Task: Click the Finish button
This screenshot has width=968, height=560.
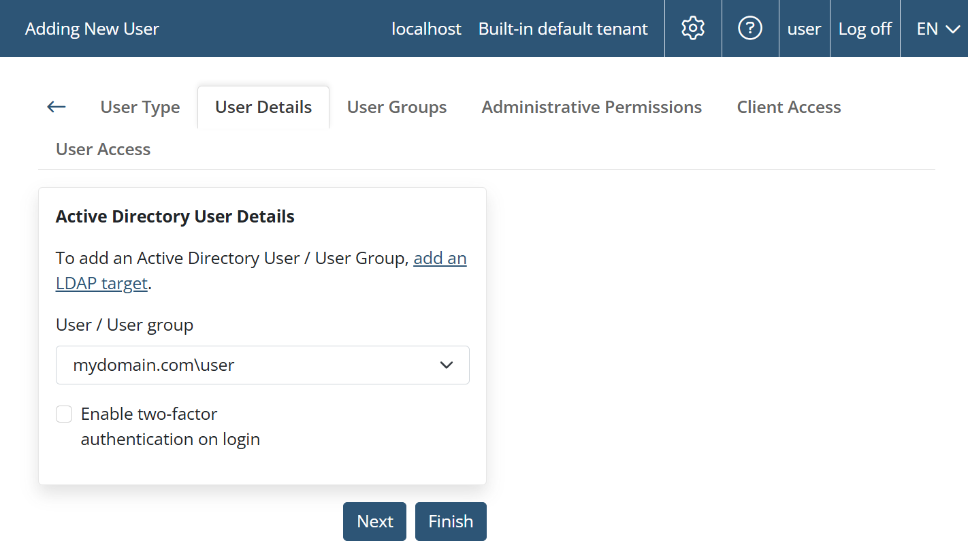Action: tap(451, 521)
